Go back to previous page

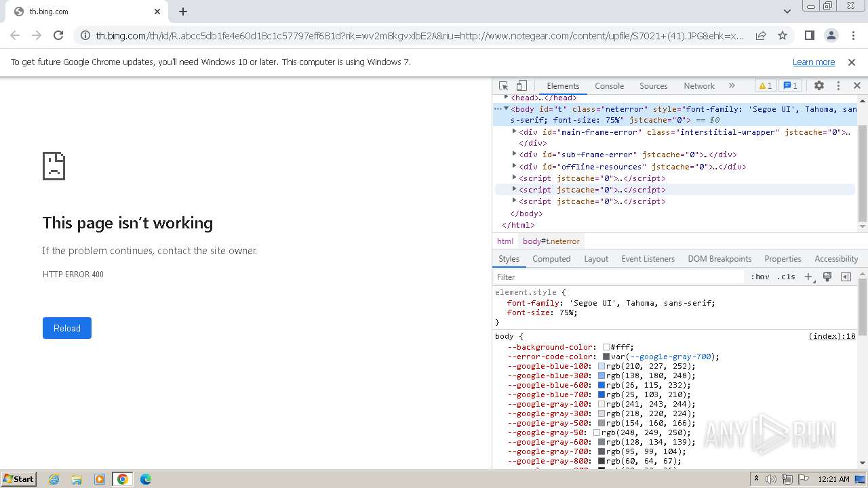(x=15, y=35)
